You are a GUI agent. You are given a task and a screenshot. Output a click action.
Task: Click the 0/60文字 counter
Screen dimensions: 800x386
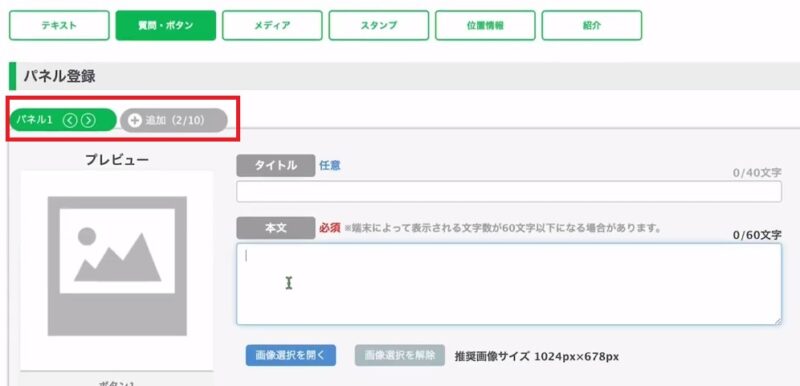coord(757,235)
